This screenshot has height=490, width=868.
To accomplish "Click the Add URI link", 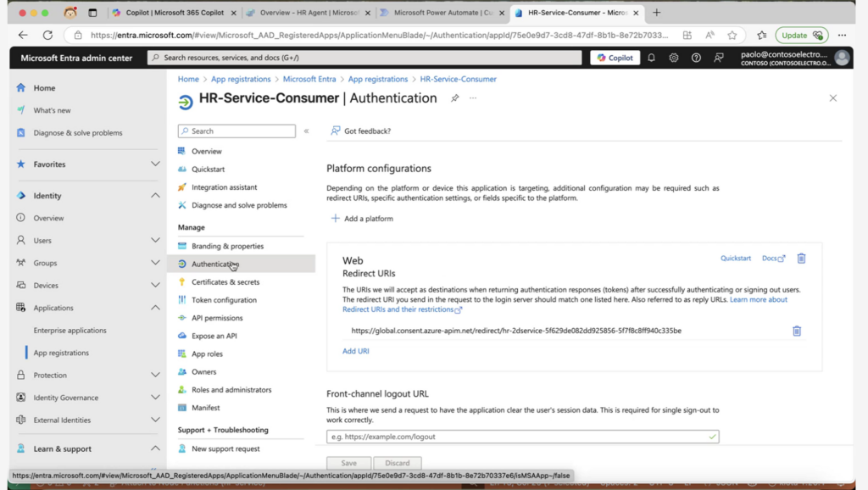I will pyautogui.click(x=355, y=351).
